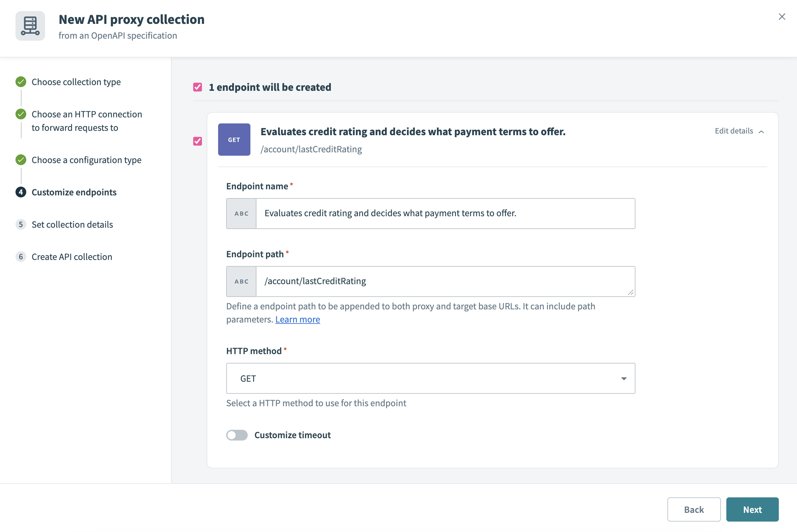Select the 'Set collection details' step
This screenshot has width=797, height=532.
(x=72, y=224)
